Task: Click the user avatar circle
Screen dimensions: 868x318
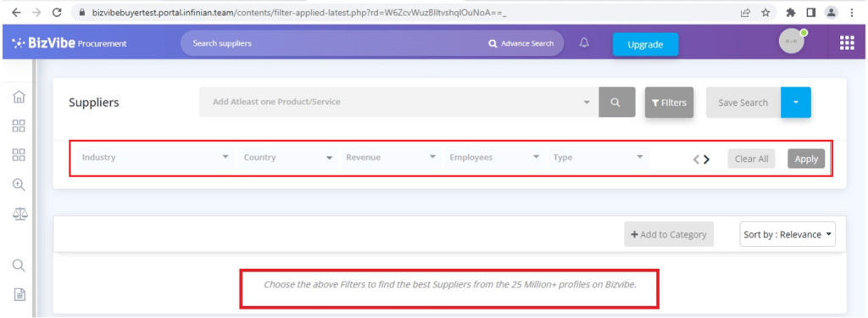Action: (791, 42)
